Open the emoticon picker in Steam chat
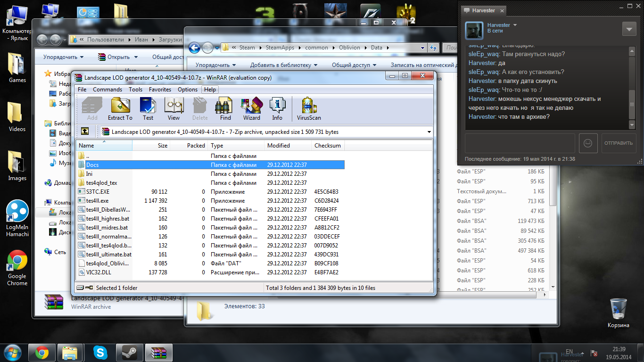 point(588,143)
